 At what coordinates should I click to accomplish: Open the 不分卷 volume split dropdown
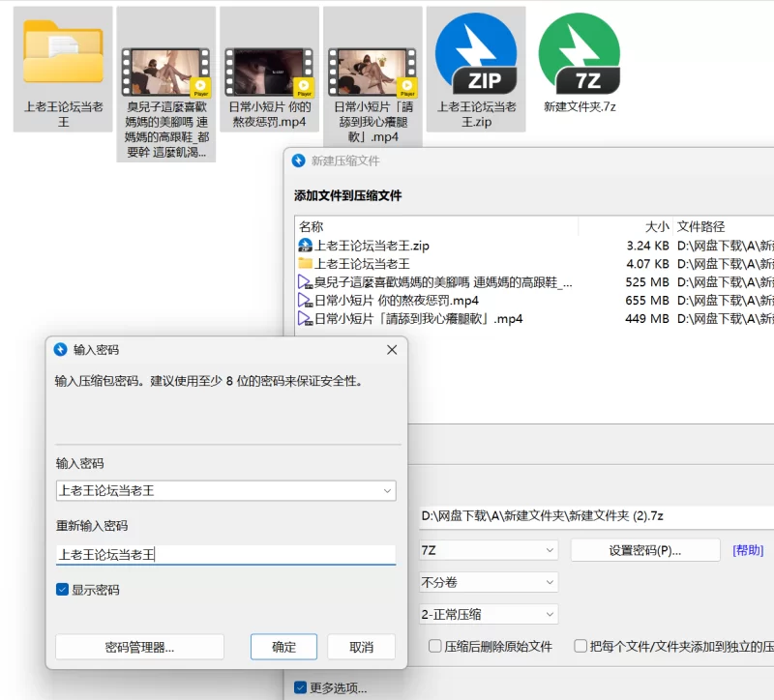click(x=489, y=583)
